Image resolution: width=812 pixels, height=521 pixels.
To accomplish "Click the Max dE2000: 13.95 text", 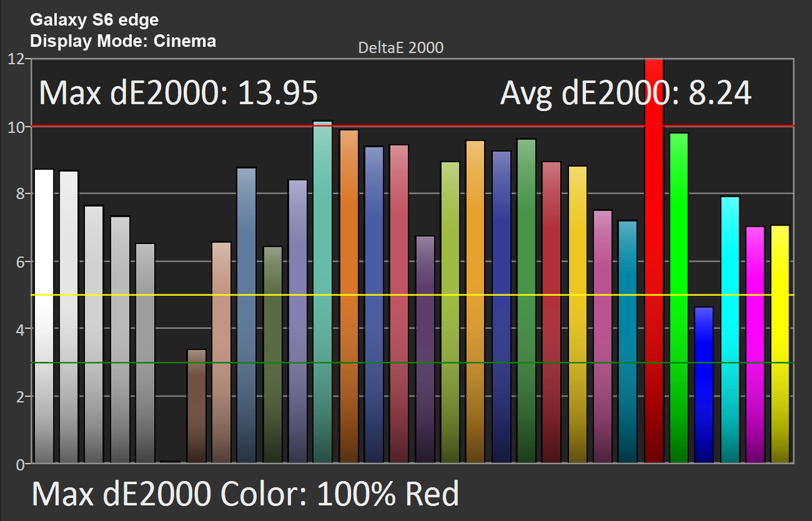I will click(178, 94).
